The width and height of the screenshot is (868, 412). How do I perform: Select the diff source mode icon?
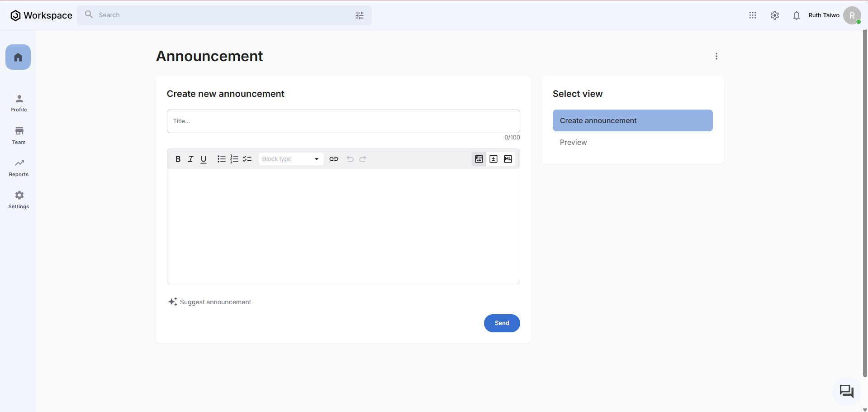click(x=493, y=159)
